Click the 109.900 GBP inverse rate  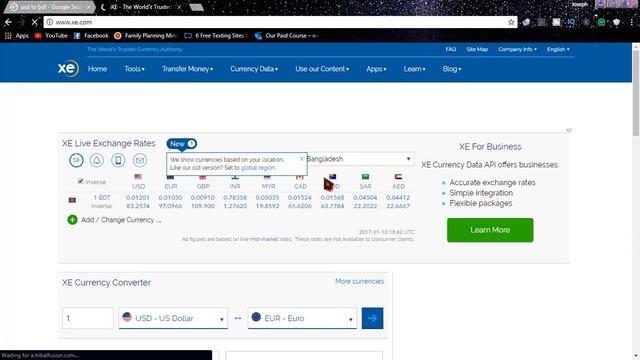tap(203, 206)
